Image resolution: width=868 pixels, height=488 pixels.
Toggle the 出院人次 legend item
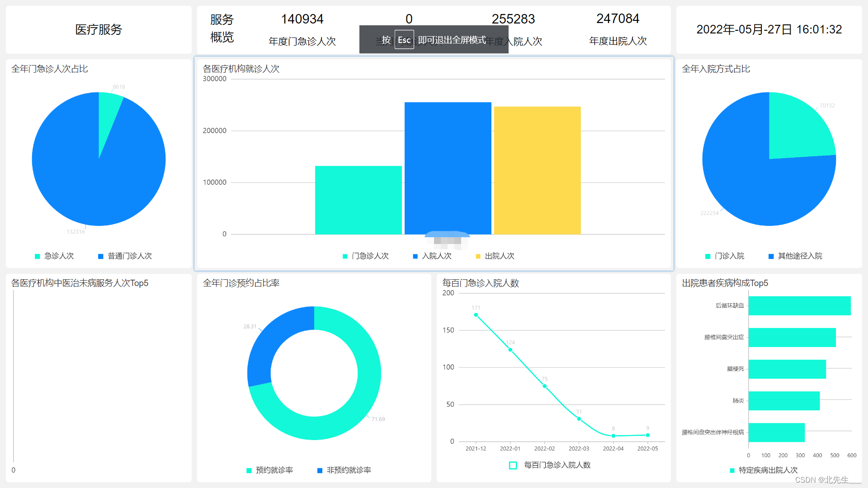495,256
